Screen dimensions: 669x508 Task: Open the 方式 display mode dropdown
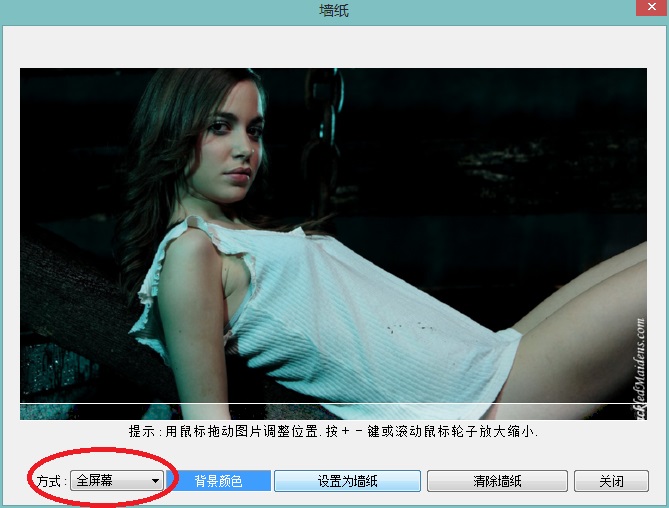[x=117, y=481]
